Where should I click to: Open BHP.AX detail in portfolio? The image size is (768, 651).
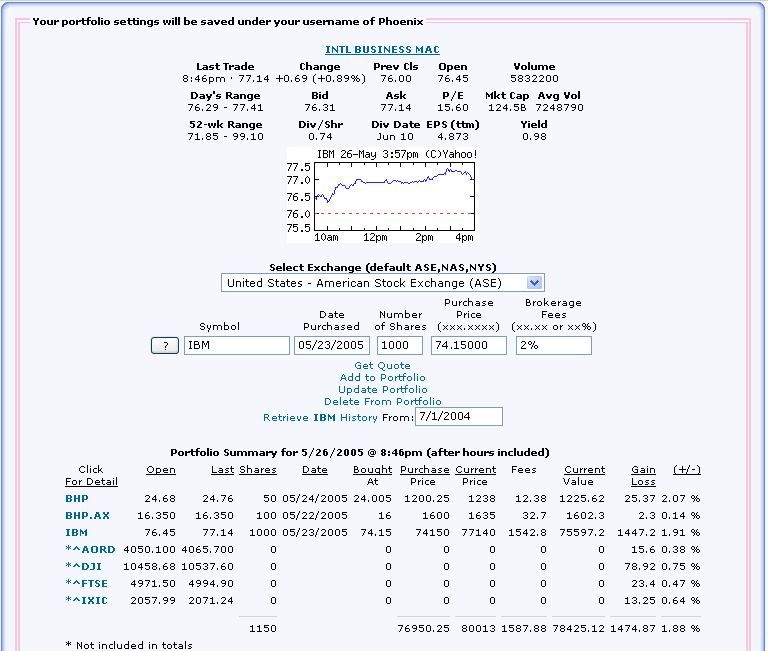(x=88, y=516)
